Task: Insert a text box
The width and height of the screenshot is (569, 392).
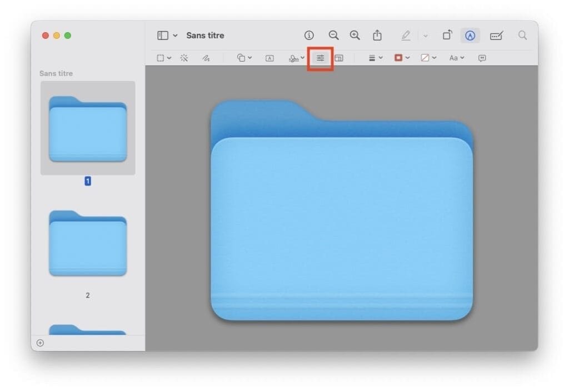Action: [x=269, y=58]
